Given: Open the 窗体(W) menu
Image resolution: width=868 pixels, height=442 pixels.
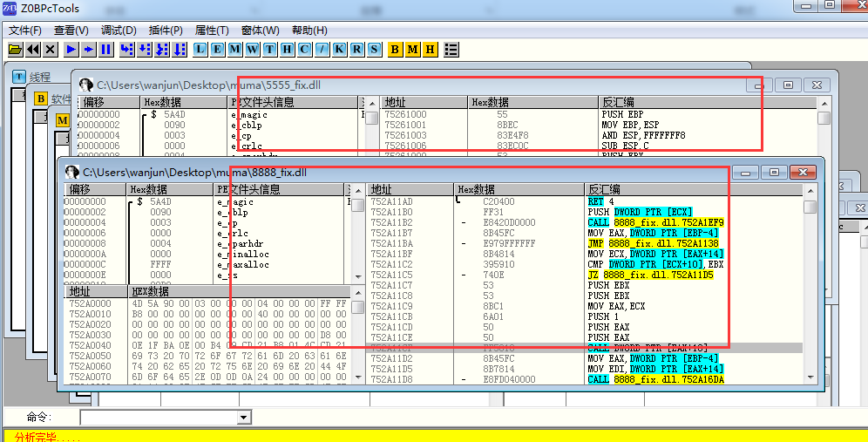Looking at the screenshot, I should [261, 30].
